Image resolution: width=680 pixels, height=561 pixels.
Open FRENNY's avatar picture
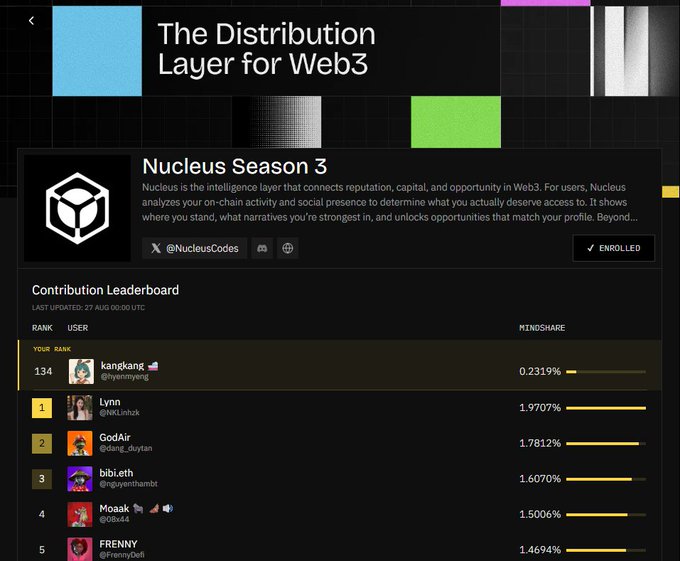click(x=80, y=549)
